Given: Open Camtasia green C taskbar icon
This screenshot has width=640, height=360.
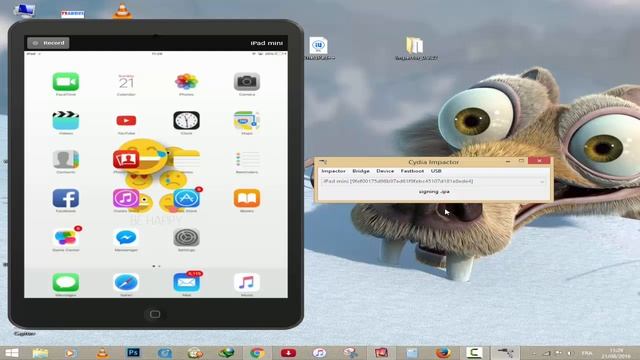Looking at the screenshot, I should click(x=474, y=353).
